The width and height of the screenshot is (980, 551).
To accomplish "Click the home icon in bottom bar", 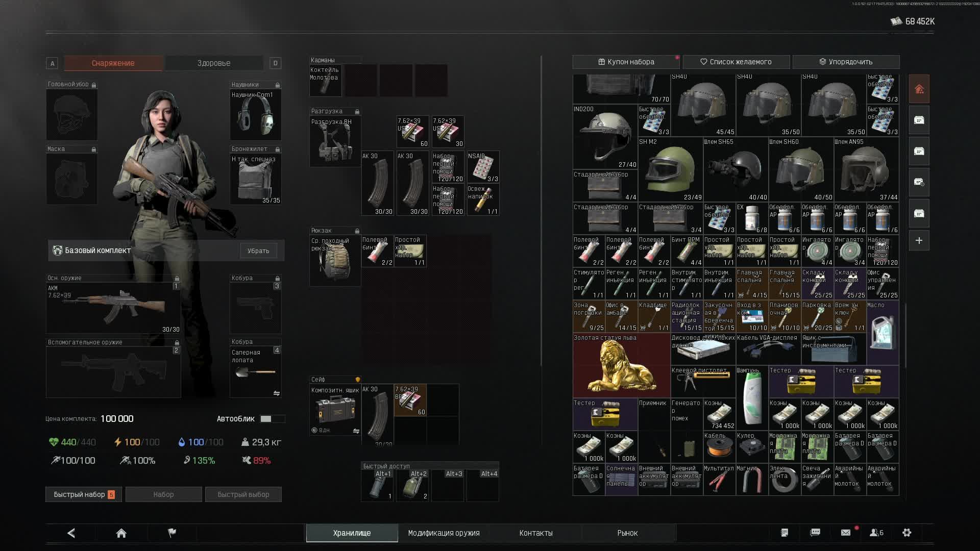I will click(121, 533).
